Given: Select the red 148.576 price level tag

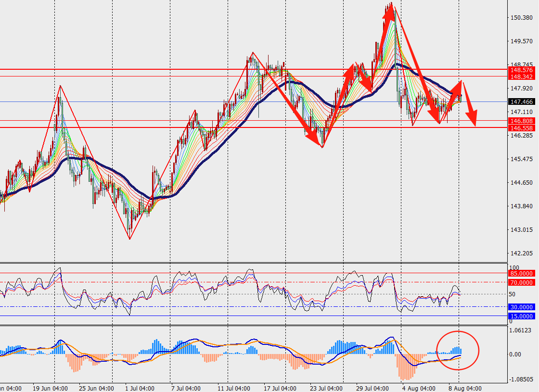Looking at the screenshot, I should (522, 70).
